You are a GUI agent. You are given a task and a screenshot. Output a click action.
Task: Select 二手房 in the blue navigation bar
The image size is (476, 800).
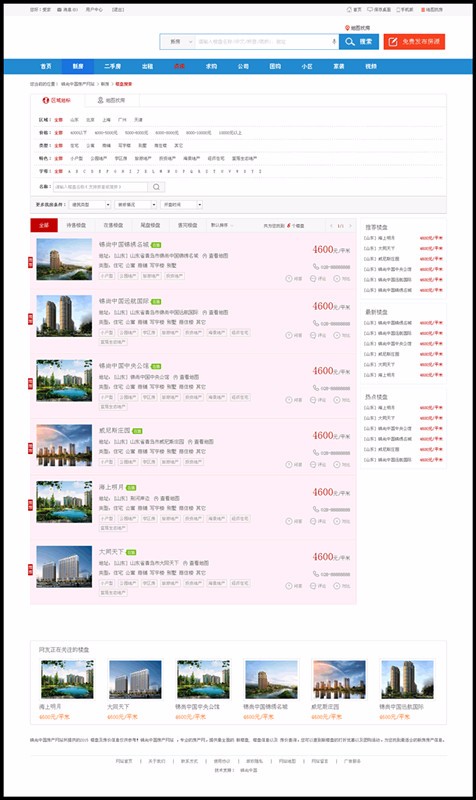(x=112, y=66)
